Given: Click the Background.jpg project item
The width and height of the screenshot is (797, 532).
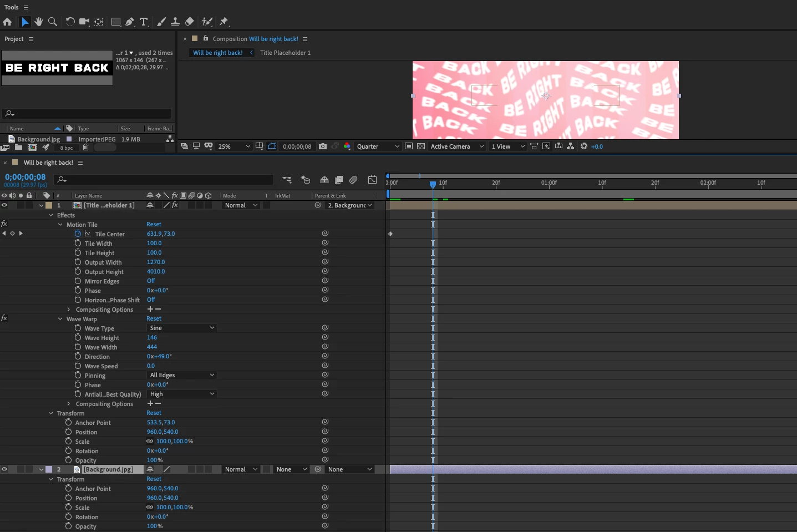Looking at the screenshot, I should [x=38, y=139].
